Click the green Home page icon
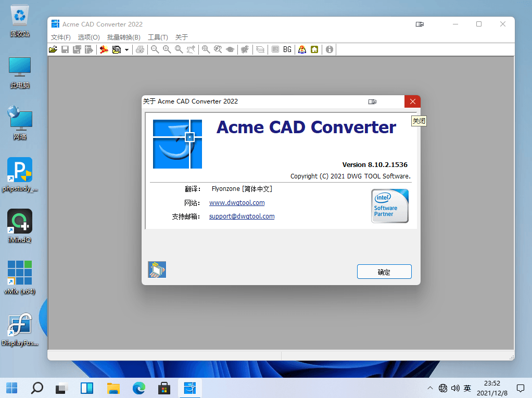This screenshot has width=532, height=398. click(x=314, y=49)
